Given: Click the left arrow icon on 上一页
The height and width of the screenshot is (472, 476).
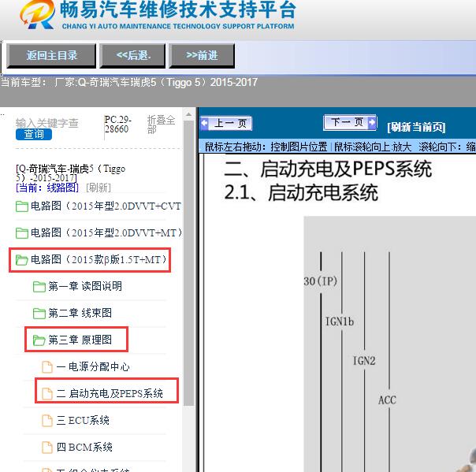Looking at the screenshot, I should (205, 123).
